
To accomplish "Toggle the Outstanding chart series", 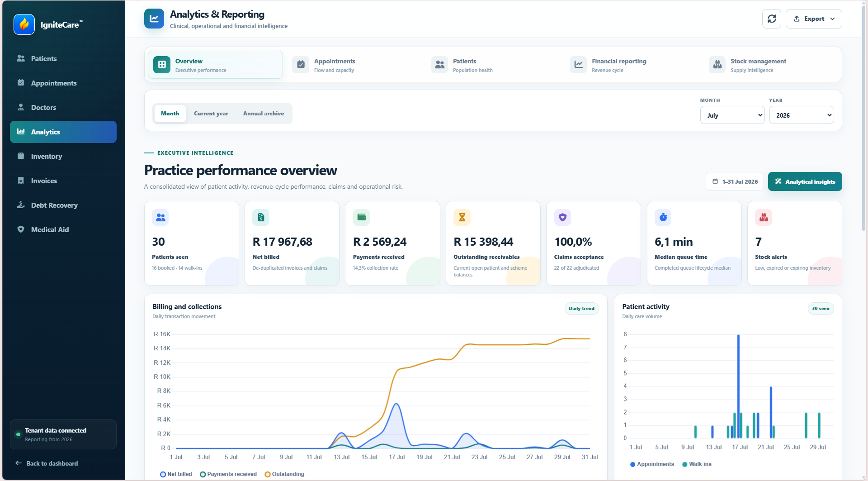I will coord(284,474).
